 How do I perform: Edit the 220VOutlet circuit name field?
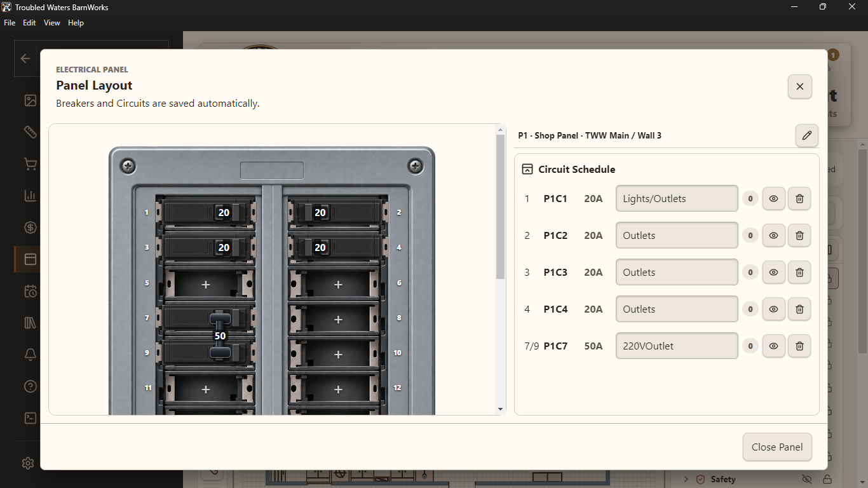pos(677,346)
